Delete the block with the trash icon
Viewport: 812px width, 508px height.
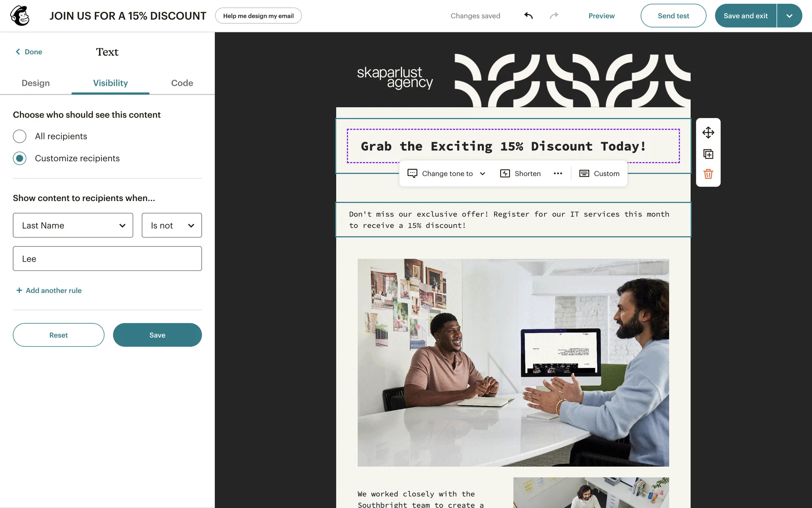point(708,174)
